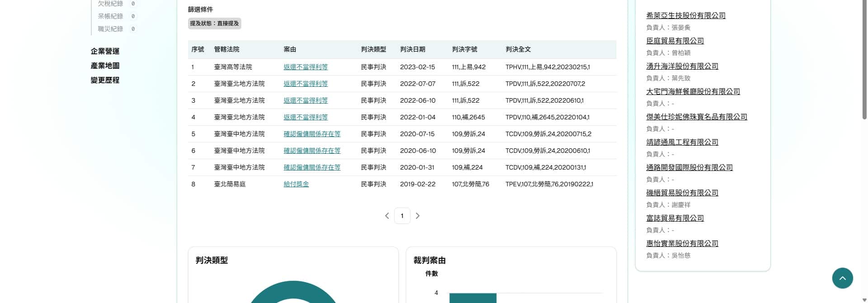The height and width of the screenshot is (303, 868).
Task: Go to next page of results
Action: coord(417,216)
